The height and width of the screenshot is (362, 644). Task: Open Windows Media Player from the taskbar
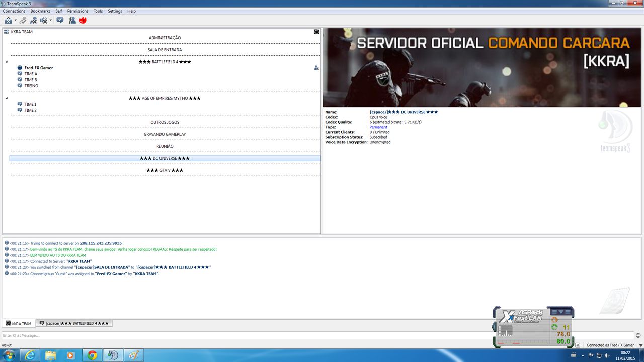tap(71, 355)
